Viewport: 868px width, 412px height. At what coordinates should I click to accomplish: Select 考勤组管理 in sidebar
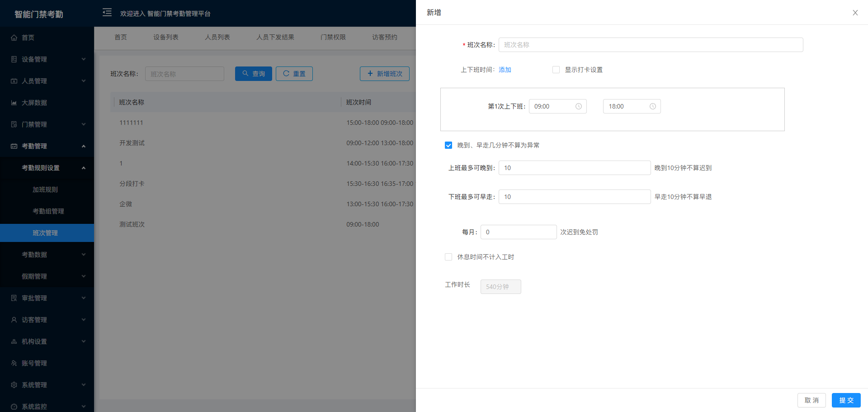[x=47, y=211]
